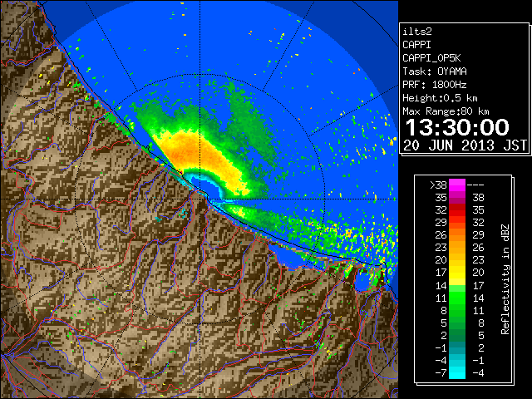Click the 13:30:00 timestamp
The width and height of the screenshot is (532, 399).
tap(457, 127)
